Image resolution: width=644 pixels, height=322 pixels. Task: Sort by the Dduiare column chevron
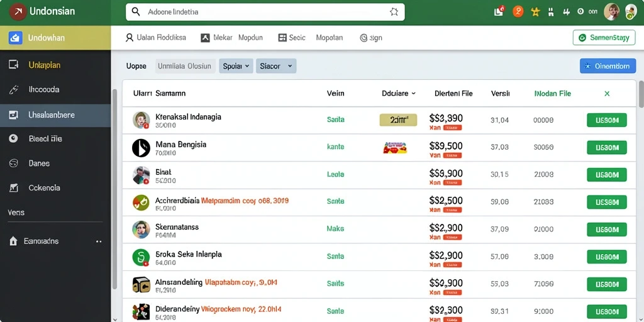(x=414, y=93)
